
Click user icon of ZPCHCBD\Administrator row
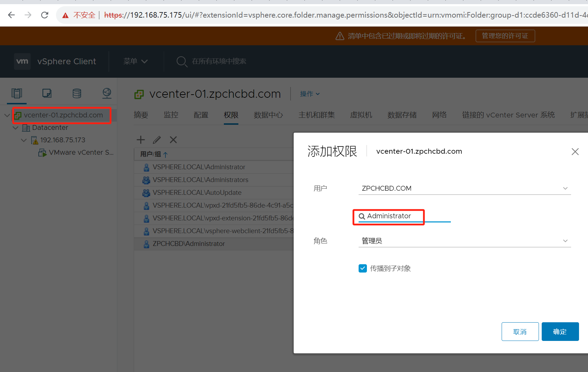(x=146, y=244)
